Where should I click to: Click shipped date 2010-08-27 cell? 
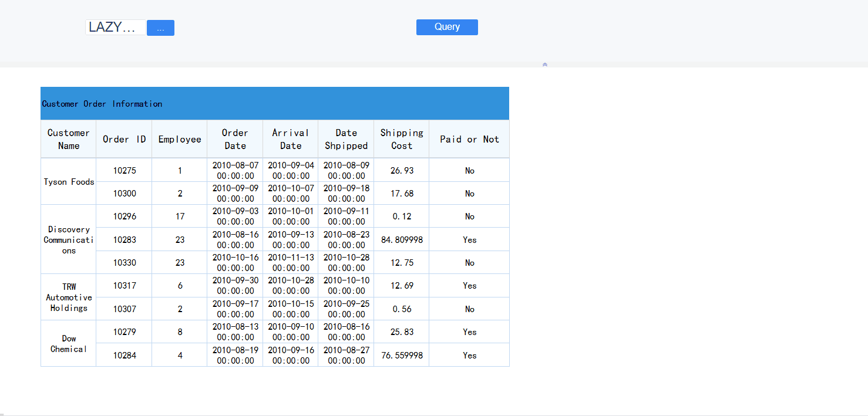point(346,355)
